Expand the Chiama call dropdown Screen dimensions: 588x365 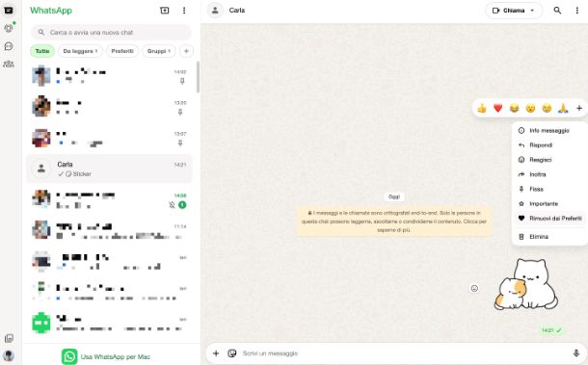(532, 11)
